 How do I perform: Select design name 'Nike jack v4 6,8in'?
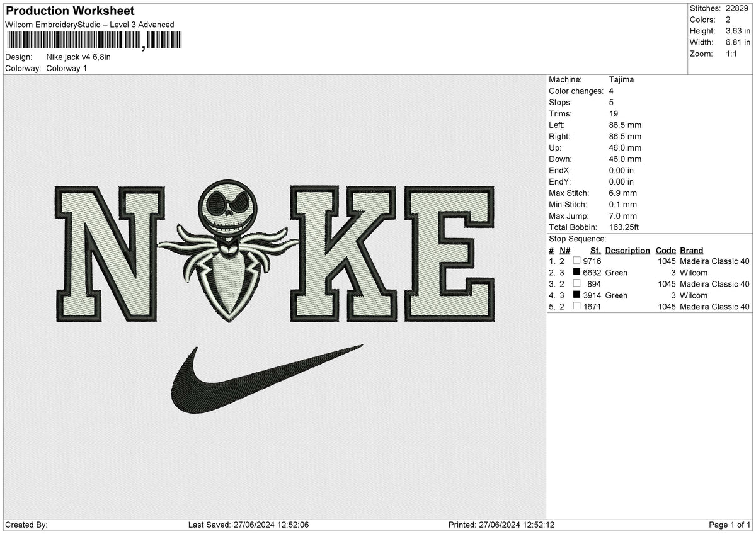79,57
